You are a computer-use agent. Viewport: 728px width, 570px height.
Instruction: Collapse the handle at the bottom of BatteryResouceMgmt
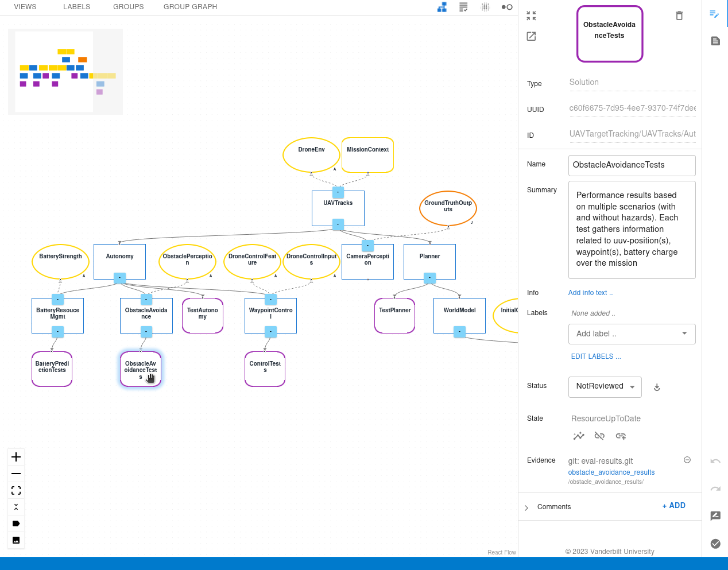pos(57,331)
